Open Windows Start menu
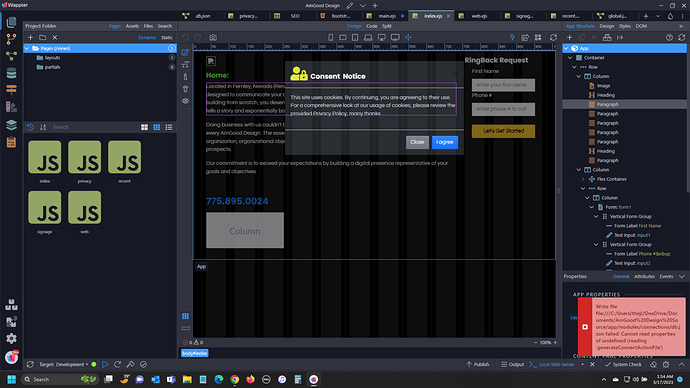The image size is (690, 388). (11, 379)
